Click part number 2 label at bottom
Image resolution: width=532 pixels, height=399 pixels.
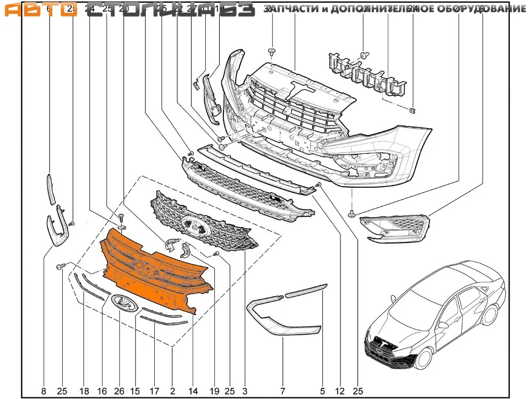pos(173,392)
